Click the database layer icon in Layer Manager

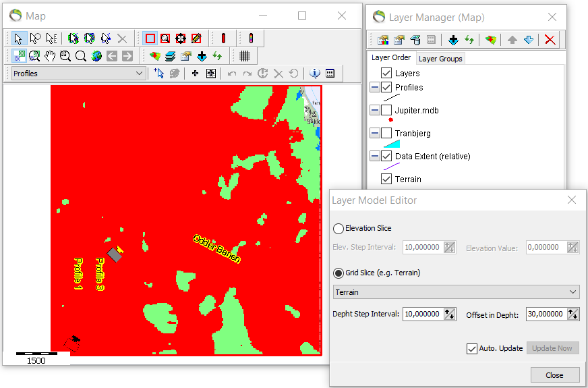(x=415, y=39)
